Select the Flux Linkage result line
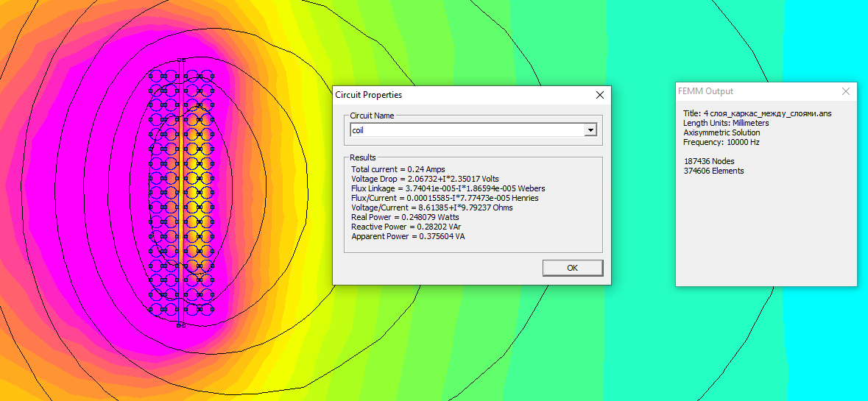 (x=448, y=188)
